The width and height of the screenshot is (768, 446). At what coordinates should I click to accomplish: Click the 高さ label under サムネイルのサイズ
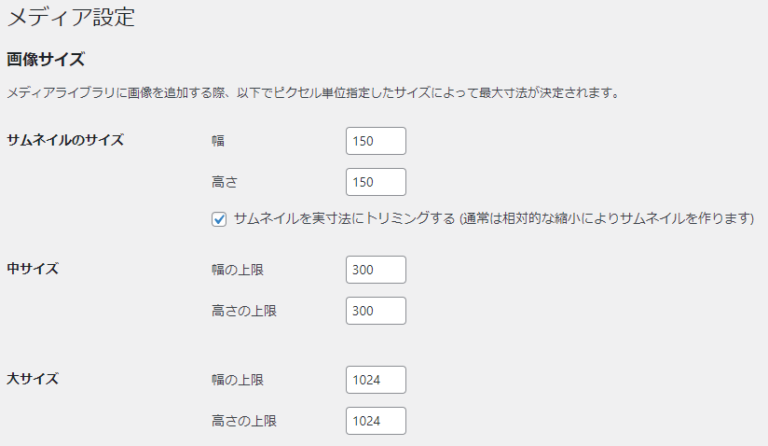[224, 182]
